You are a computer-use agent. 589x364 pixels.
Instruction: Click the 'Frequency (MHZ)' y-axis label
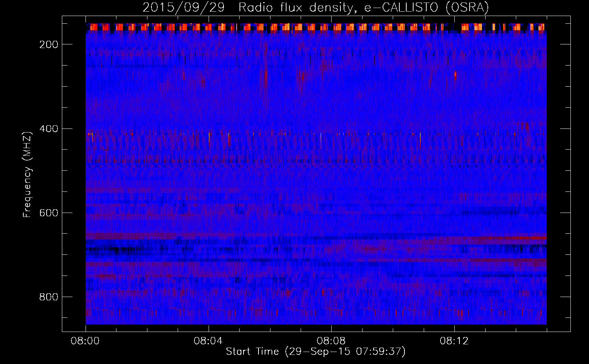(x=27, y=174)
